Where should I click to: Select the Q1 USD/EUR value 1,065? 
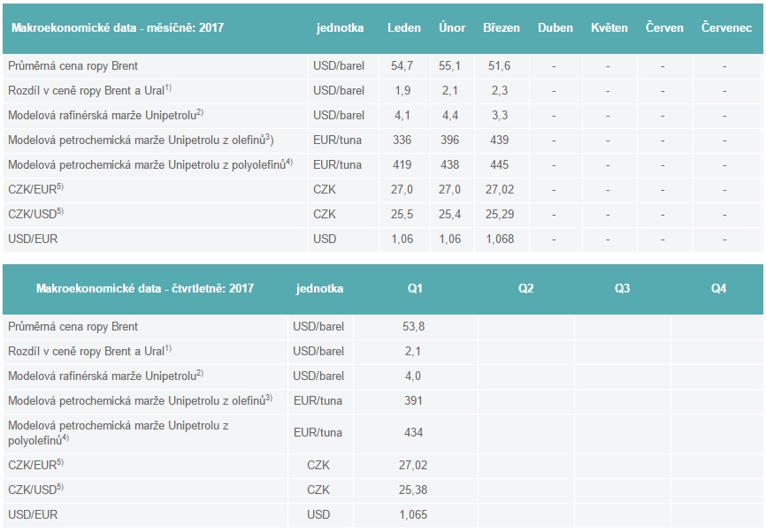pyautogui.click(x=413, y=515)
